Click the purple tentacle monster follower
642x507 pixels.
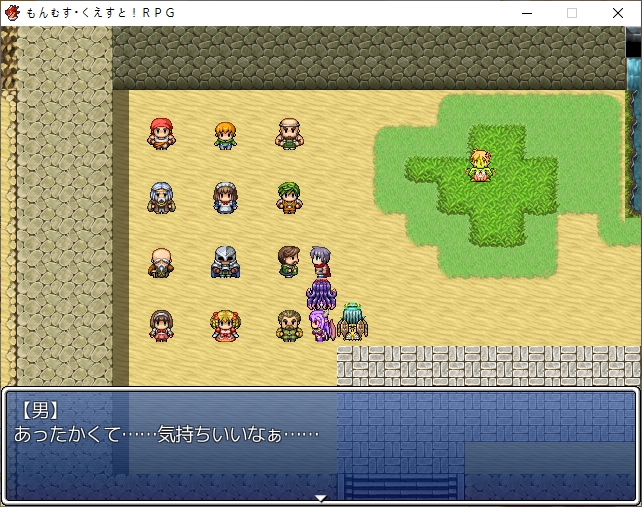(x=321, y=294)
